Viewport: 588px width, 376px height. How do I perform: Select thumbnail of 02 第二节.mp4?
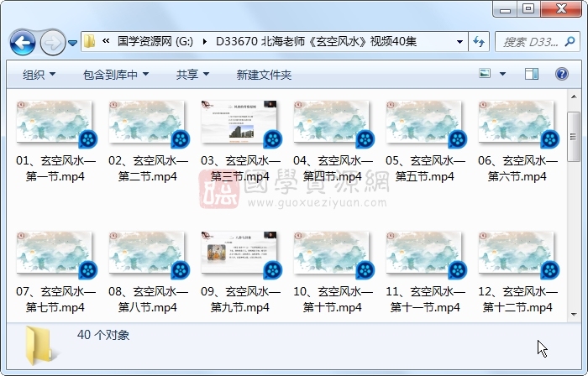click(x=149, y=125)
